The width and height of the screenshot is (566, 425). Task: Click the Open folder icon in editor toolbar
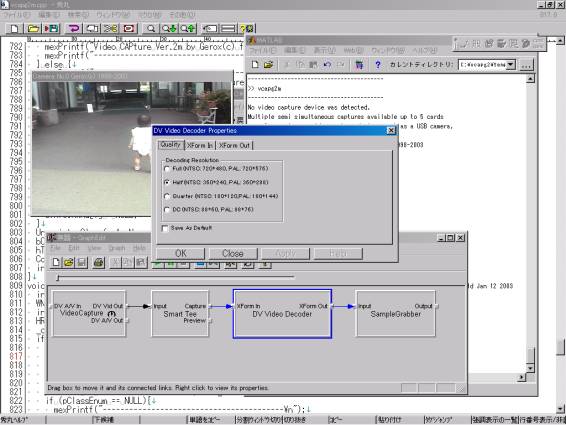tap(33, 28)
